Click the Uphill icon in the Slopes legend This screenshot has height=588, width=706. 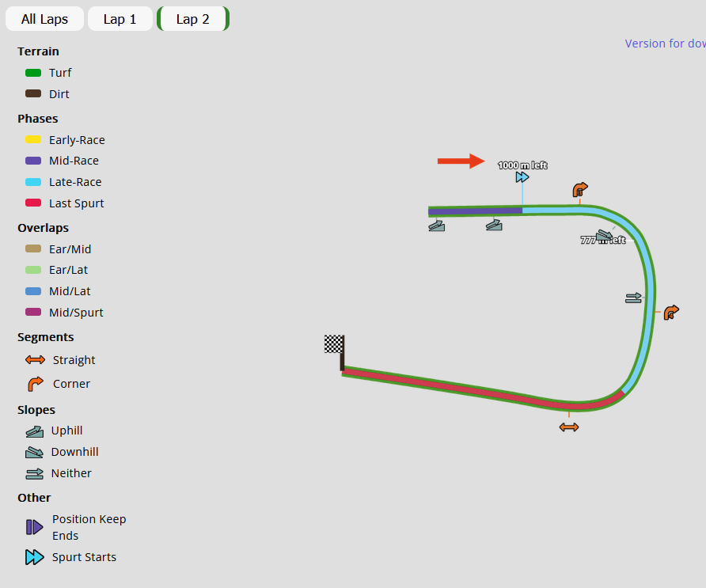(35, 432)
